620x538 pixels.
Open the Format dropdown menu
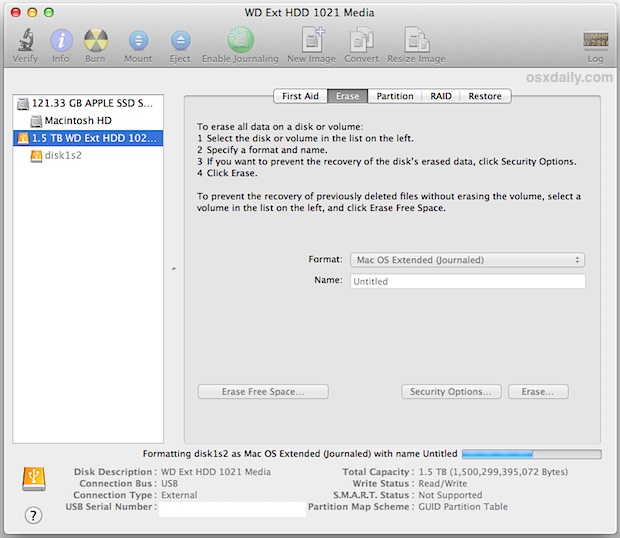pos(467,260)
